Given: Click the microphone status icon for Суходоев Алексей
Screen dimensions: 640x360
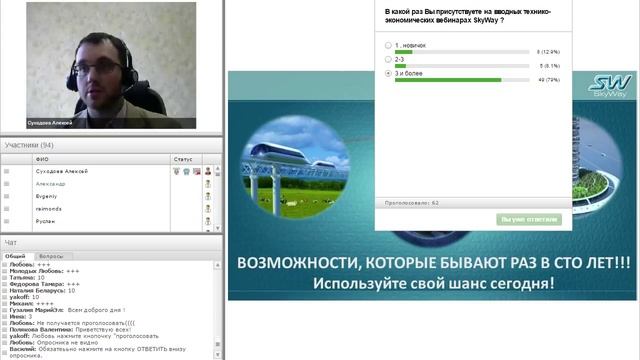Looking at the screenshot, I should tap(176, 171).
